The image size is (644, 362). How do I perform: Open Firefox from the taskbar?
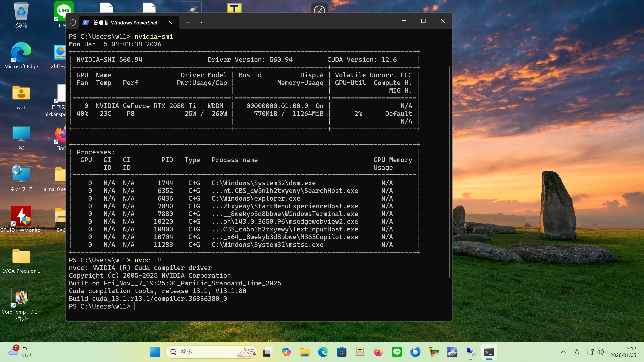(378, 352)
